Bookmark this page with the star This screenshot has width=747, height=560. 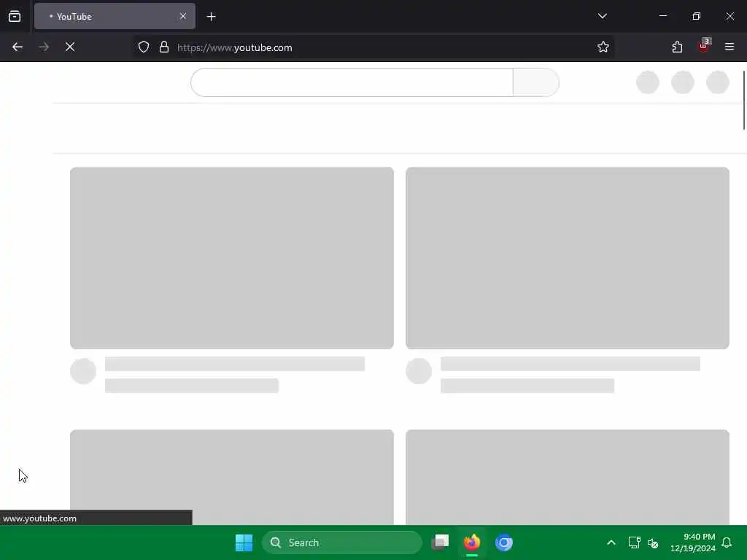click(x=603, y=47)
